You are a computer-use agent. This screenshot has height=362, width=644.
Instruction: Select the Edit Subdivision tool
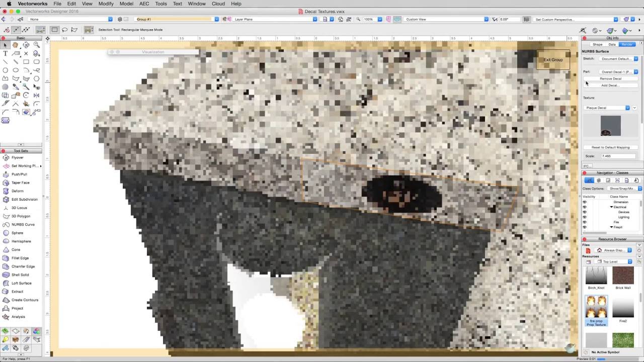tap(24, 200)
